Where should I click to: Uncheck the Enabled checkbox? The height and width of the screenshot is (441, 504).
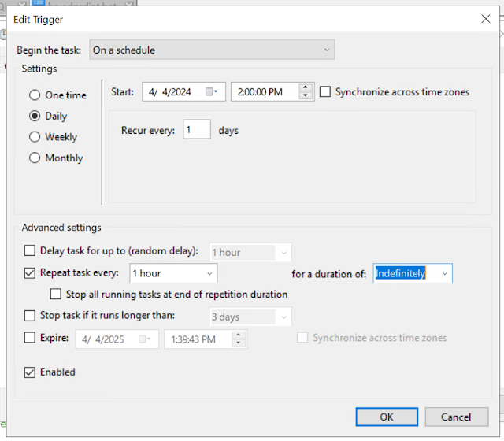[x=30, y=372]
